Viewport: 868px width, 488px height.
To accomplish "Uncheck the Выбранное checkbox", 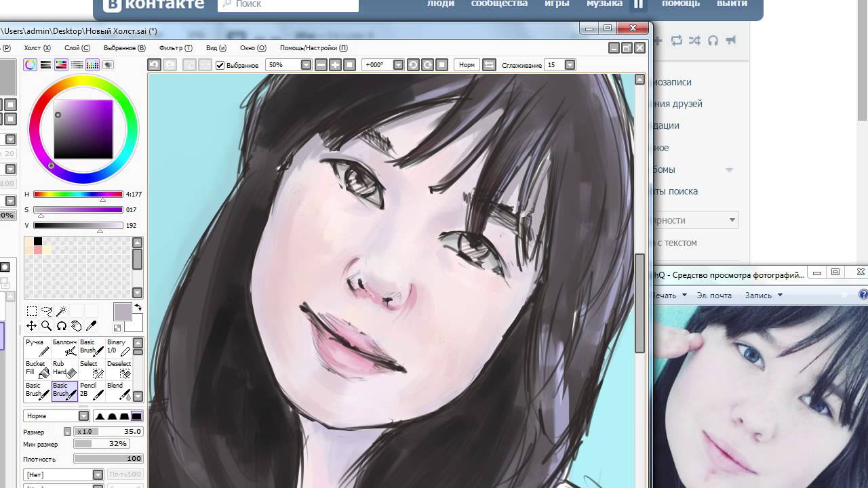I will (x=220, y=65).
